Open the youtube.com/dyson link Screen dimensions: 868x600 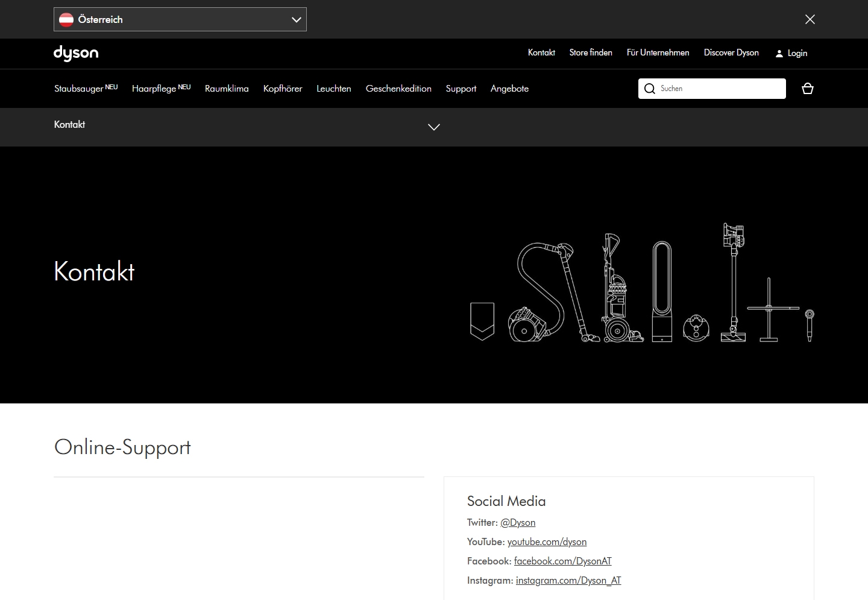coord(547,542)
